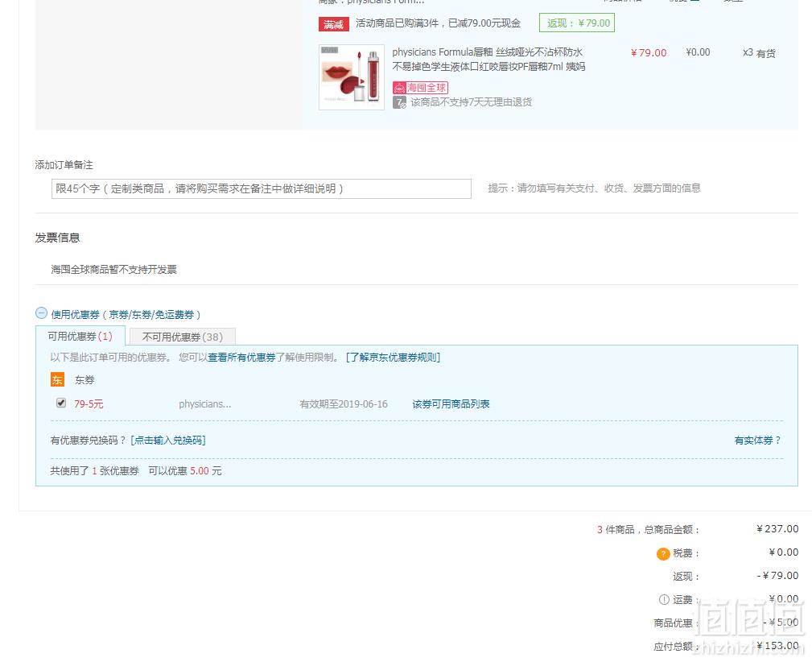Viewport: 812px width, 662px height.
Task: Switch to 可用优惠券(1) tab
Action: coord(80,337)
